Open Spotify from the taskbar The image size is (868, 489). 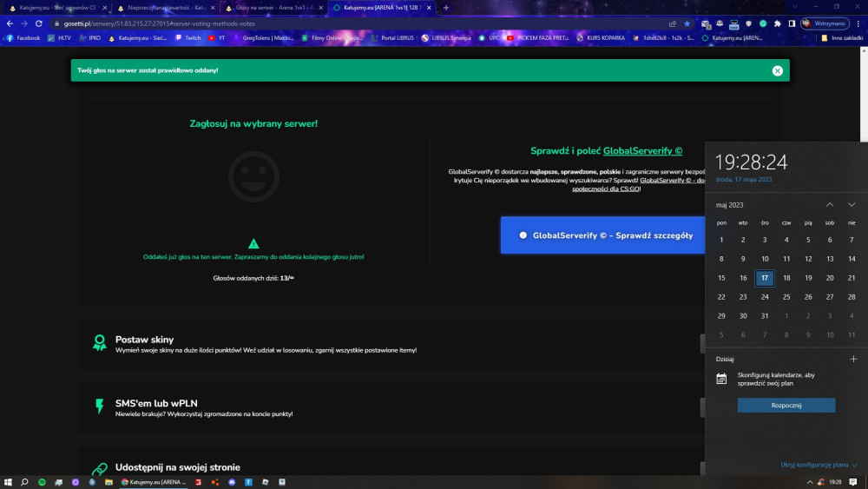[42, 482]
